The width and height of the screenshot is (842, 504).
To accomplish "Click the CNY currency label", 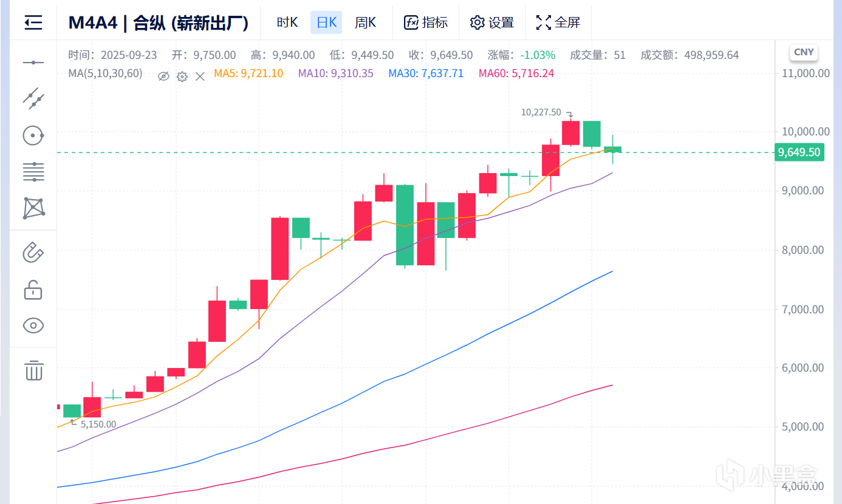I will pos(803,52).
